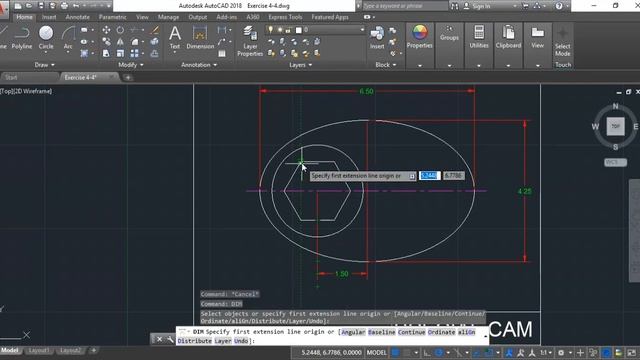Viewport: 640px width, 360px height.
Task: Switch to the Parametric ribbon tab
Action: tap(113, 17)
